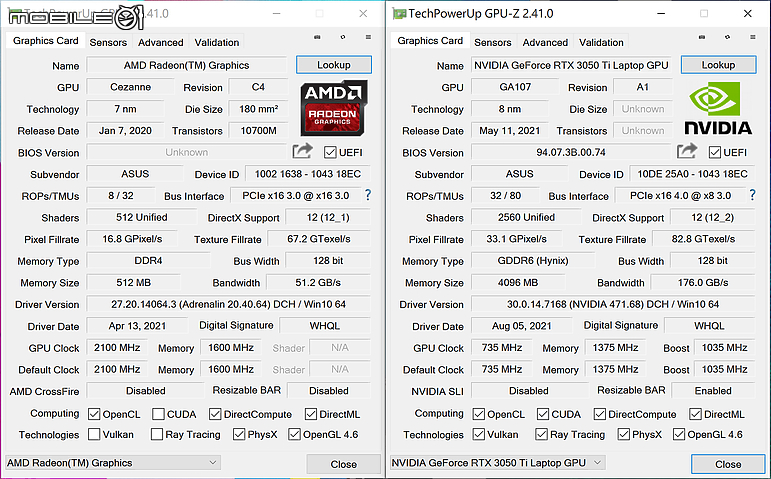Click the GPU-Z app icon in NVIDIA window title
Screen dimensions: 771x479
[398, 14]
